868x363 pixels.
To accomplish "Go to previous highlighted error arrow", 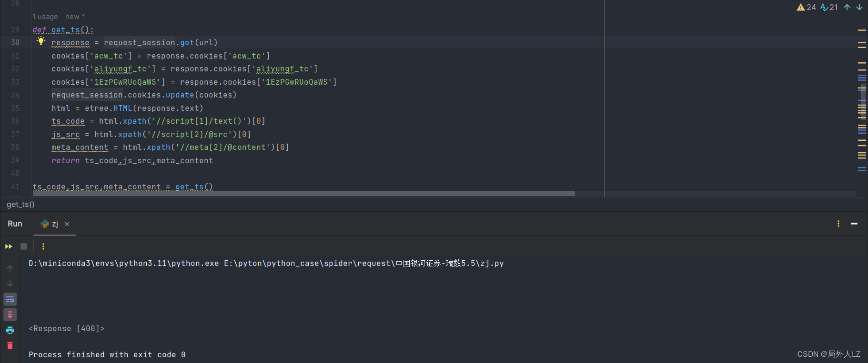I will (x=847, y=7).
